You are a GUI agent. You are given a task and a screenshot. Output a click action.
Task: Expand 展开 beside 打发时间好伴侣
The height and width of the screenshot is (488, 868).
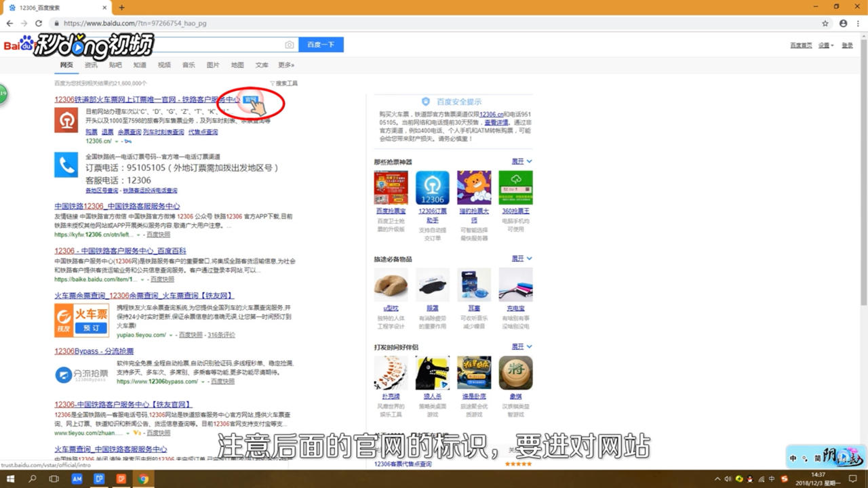point(521,346)
